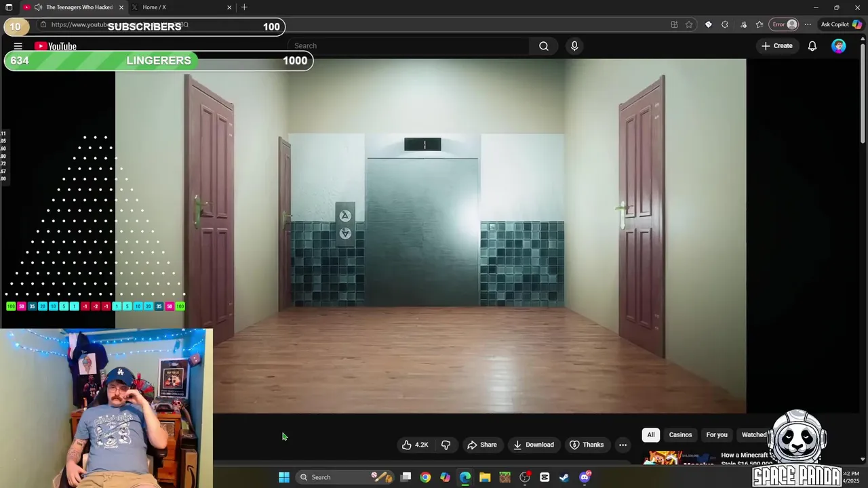Open Edge settings and more ellipsis
Image resolution: width=868 pixels, height=488 pixels.
point(808,24)
